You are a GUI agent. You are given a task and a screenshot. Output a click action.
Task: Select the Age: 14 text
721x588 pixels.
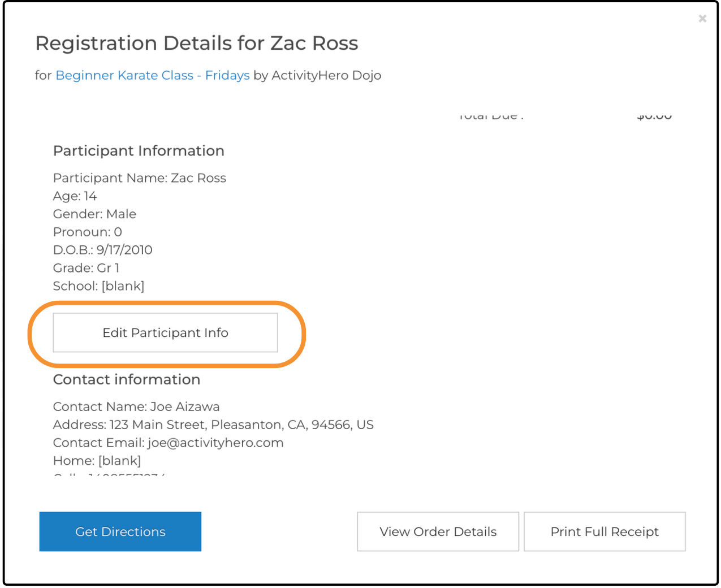75,196
